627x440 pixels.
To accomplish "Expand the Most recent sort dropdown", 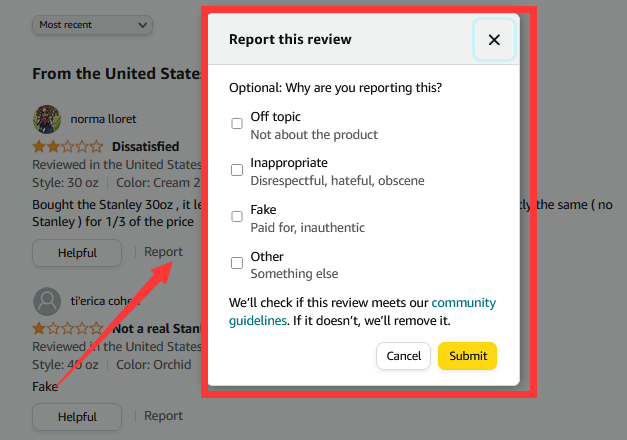I will pos(92,24).
